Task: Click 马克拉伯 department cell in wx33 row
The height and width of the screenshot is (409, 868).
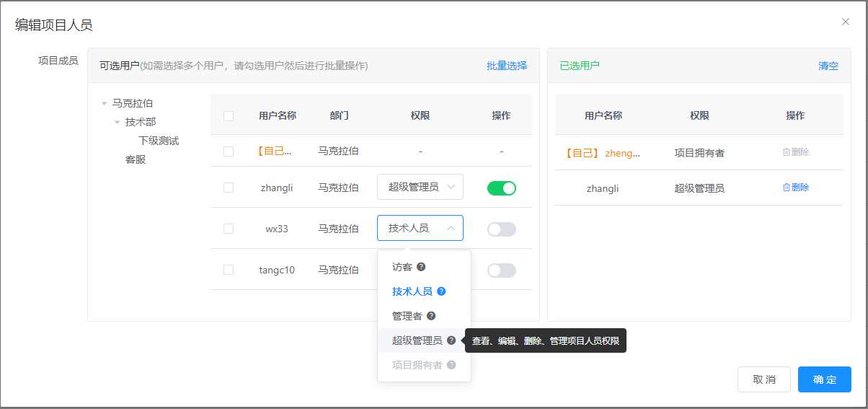Action: pyautogui.click(x=339, y=229)
